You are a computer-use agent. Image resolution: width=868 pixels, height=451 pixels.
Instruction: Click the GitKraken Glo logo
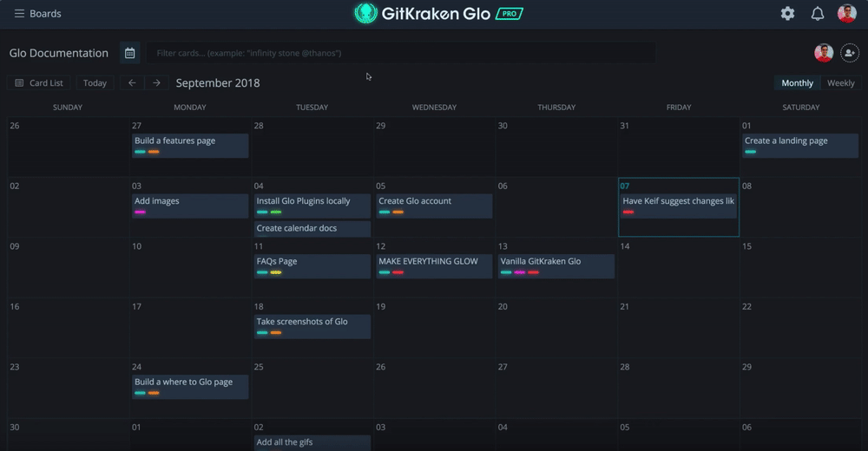(423, 14)
